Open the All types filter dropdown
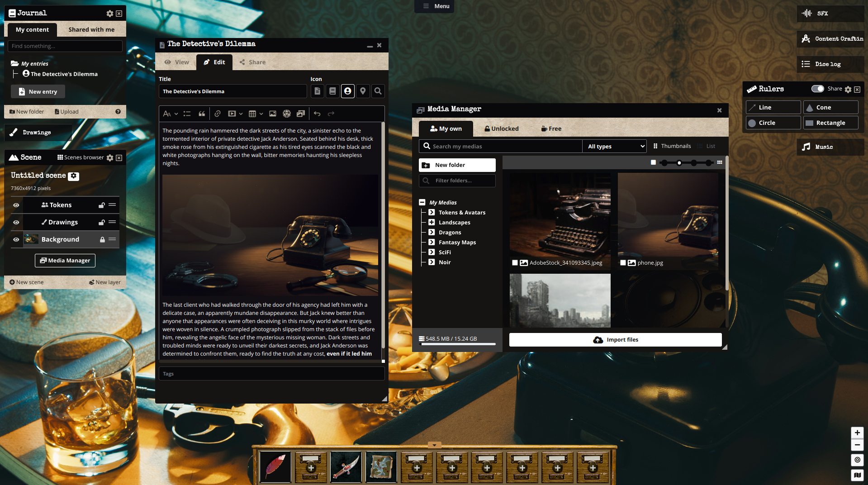Screen dimensions: 868x485 click(x=616, y=146)
